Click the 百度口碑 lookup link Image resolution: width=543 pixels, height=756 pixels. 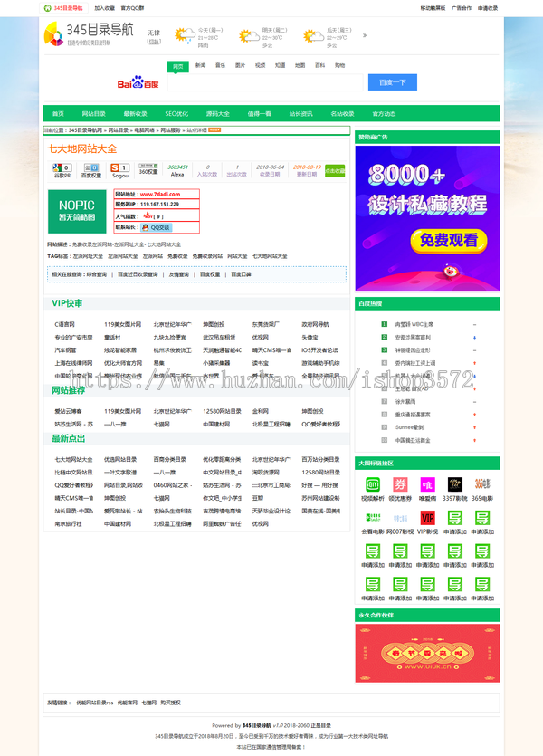point(241,274)
